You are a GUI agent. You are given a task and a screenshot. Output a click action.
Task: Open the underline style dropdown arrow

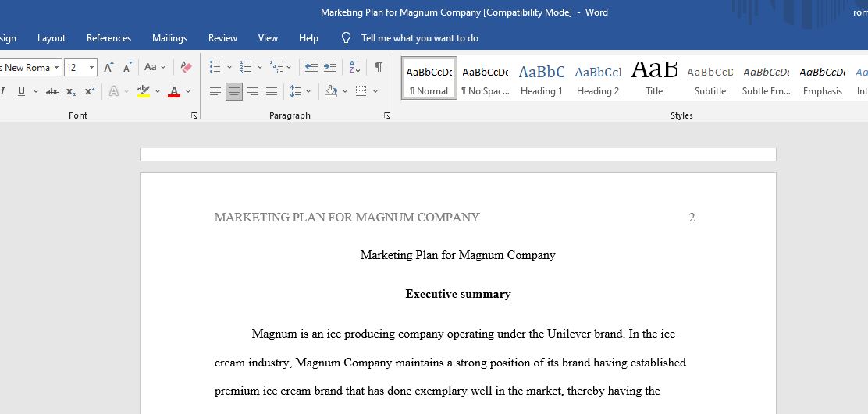(36, 91)
